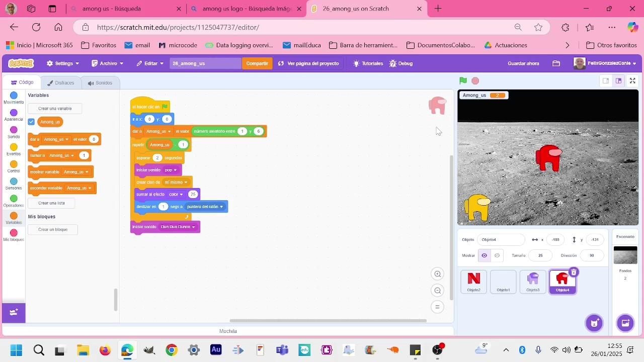This screenshot has height=362, width=644.
Task: Switch to the Sonidos tab
Action: click(100, 82)
